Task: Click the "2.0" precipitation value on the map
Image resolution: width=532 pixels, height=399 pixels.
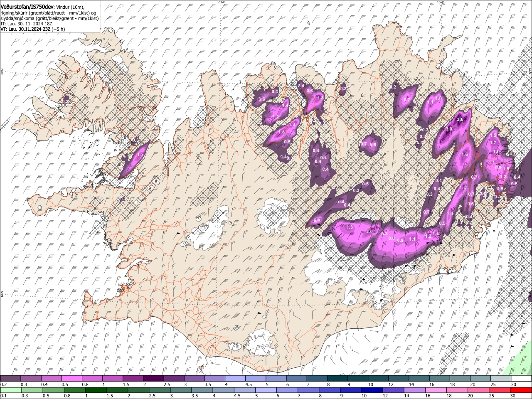Action: pyautogui.click(x=369, y=232)
